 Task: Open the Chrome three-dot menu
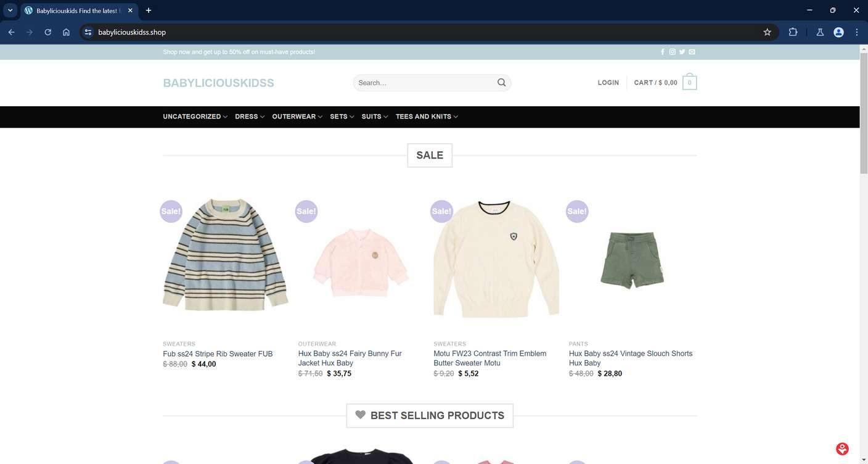click(857, 32)
